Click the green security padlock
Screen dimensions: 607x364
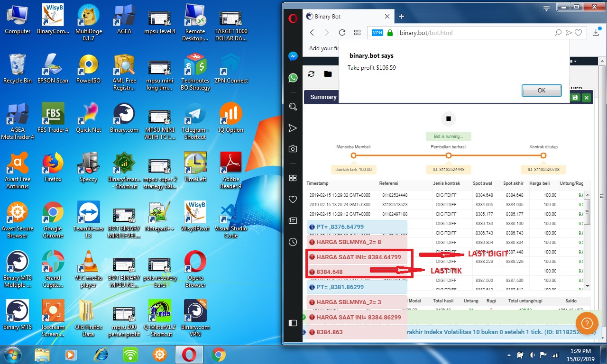pyautogui.click(x=390, y=33)
